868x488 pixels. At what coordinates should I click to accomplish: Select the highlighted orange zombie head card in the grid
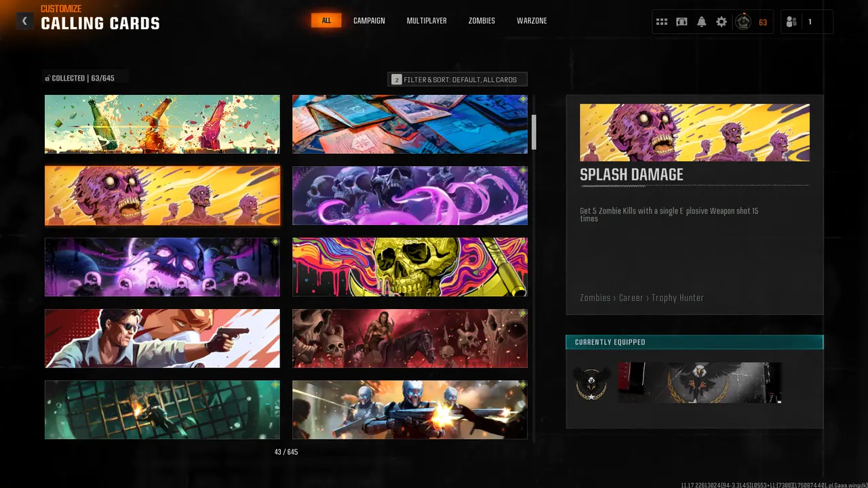tap(162, 196)
